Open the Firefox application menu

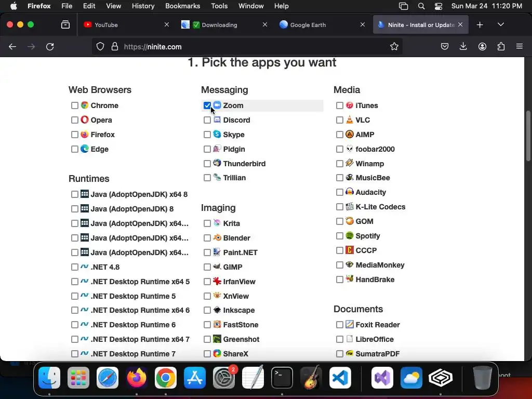click(x=520, y=46)
